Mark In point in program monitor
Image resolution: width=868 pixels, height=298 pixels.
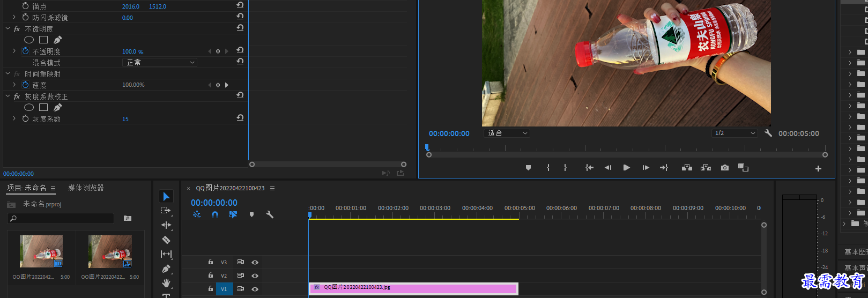click(548, 168)
